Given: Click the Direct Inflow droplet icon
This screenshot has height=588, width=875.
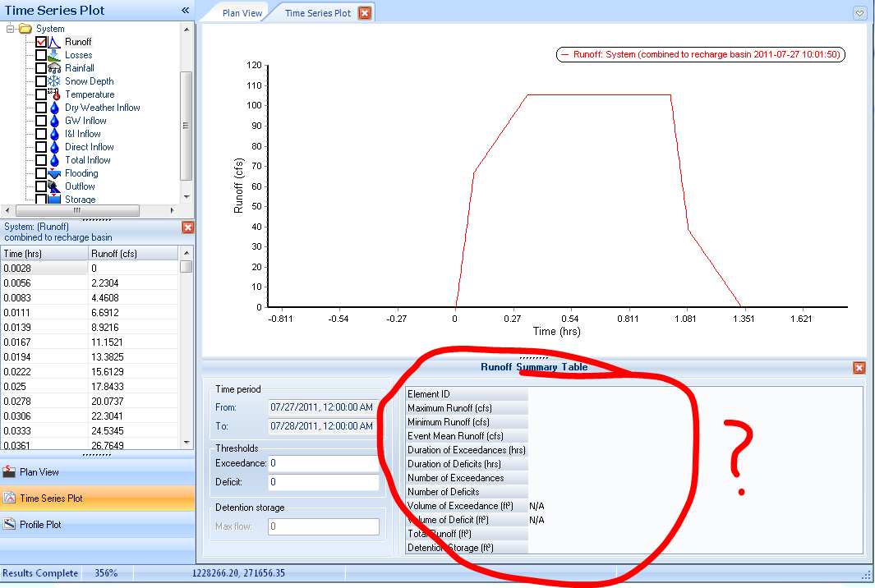Looking at the screenshot, I should coord(54,147).
